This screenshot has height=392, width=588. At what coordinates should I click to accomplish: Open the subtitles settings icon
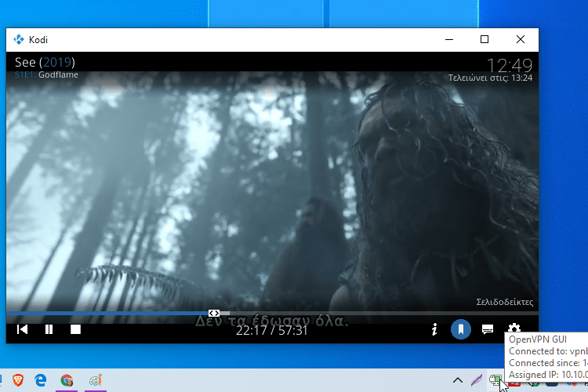(x=487, y=329)
